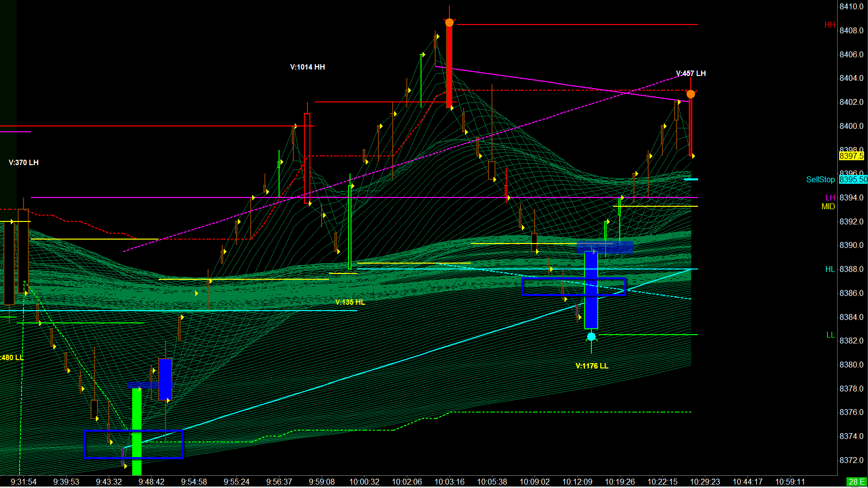Select the V:457 LH label
Screen dimensions: 868x488
coord(691,73)
